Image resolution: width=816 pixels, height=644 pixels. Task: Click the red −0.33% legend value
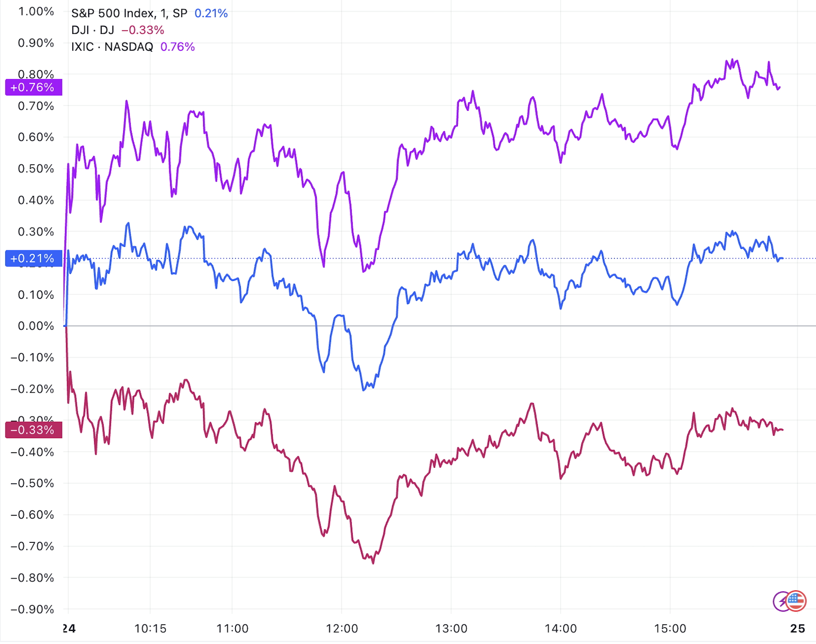tap(143, 30)
